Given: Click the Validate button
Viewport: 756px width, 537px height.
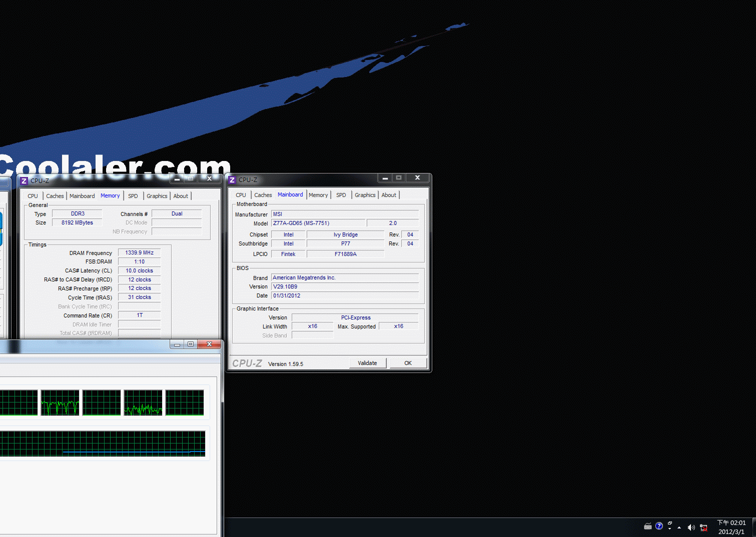Looking at the screenshot, I should coord(367,363).
